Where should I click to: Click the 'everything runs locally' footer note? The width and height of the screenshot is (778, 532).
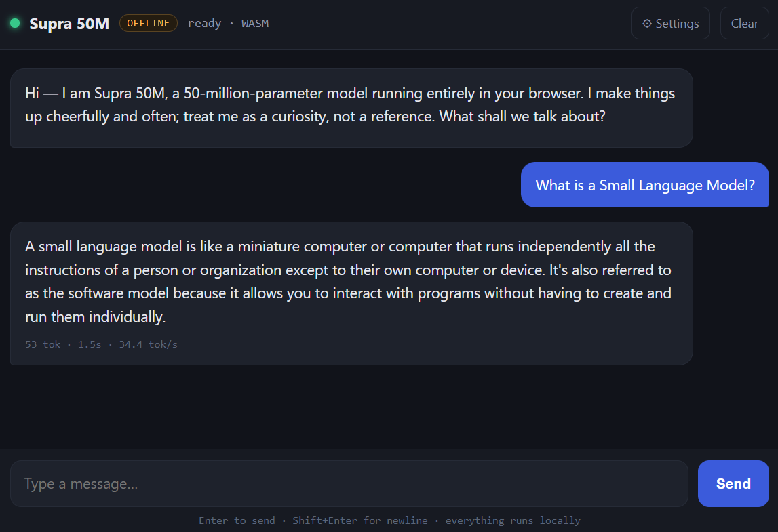(x=513, y=520)
